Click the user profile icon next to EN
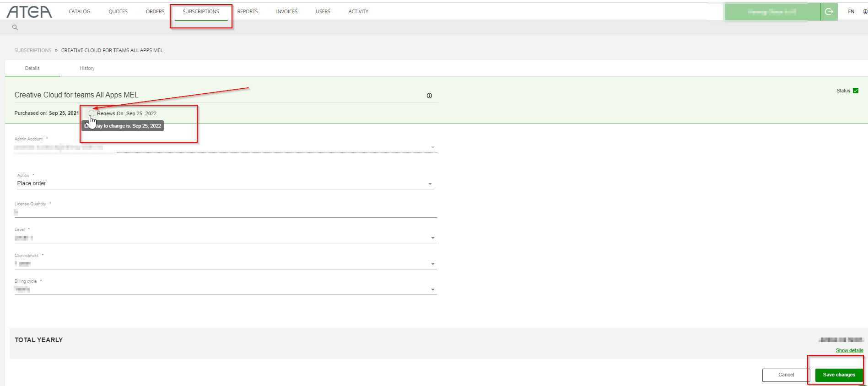 [865, 11]
